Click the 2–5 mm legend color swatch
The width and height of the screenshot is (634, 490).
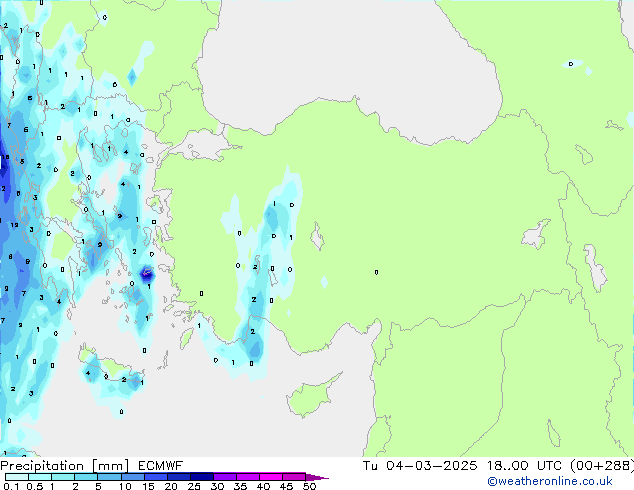86,477
